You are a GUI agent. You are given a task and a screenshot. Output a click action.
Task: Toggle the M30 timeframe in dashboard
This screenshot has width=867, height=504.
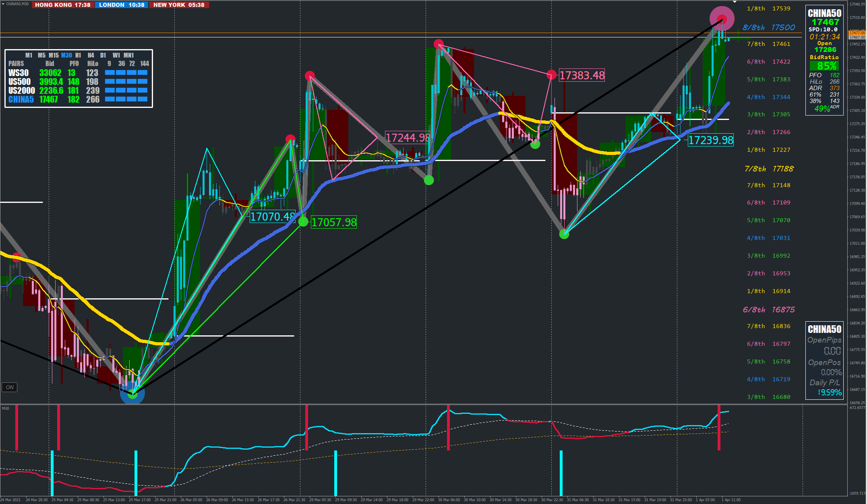[x=66, y=55]
